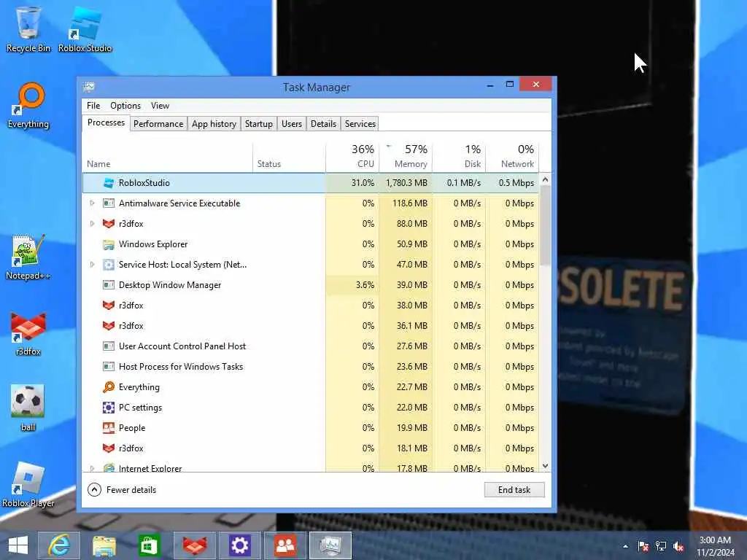Launch Roblox Studio desktop shortcut
Viewport: 747px width, 560px height.
coord(85,28)
